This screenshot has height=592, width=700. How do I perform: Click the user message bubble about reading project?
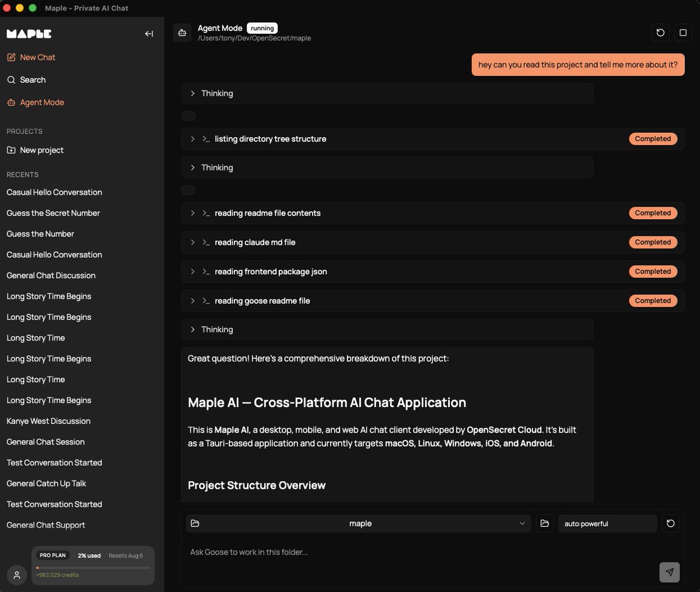578,65
